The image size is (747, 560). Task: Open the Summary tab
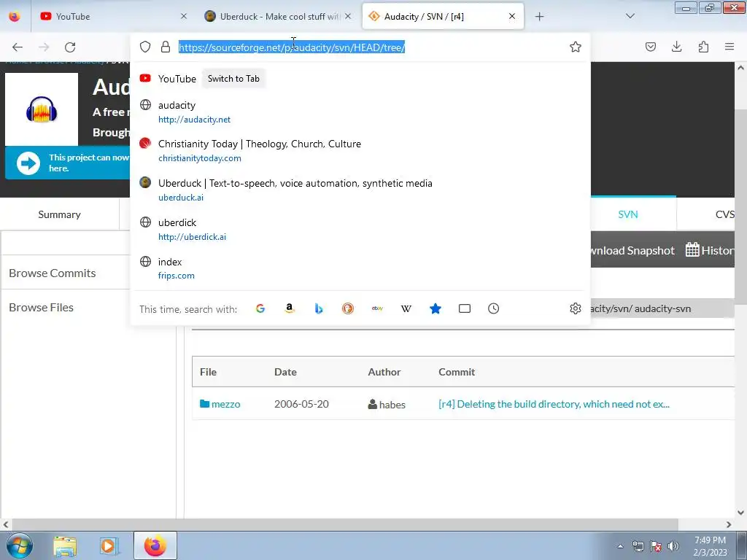click(60, 214)
